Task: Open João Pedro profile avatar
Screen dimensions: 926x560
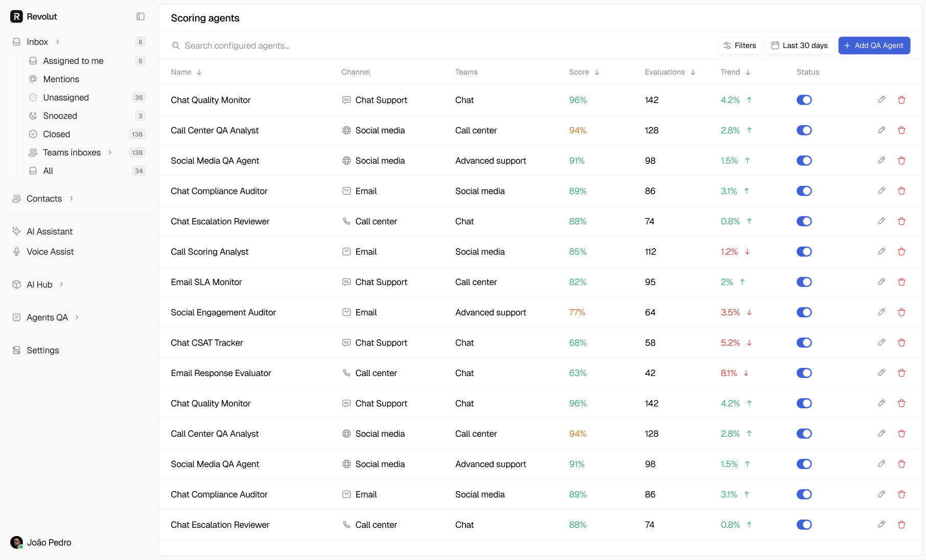Action: pos(16,543)
